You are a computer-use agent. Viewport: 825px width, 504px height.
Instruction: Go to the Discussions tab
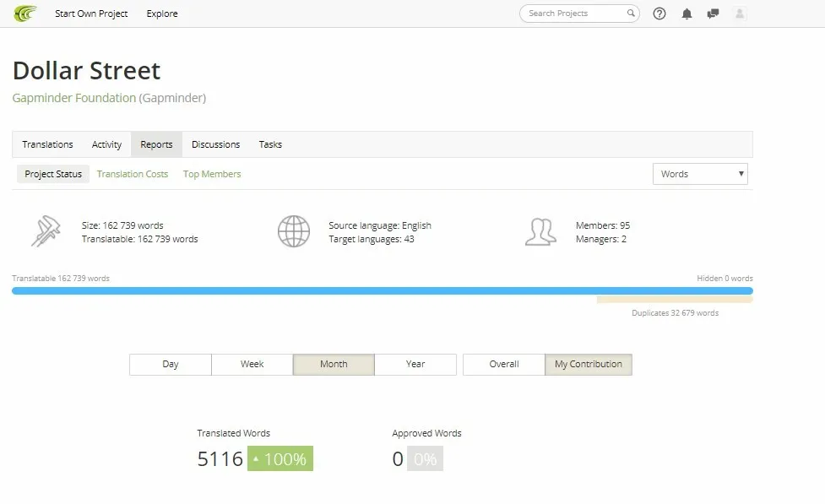(215, 144)
